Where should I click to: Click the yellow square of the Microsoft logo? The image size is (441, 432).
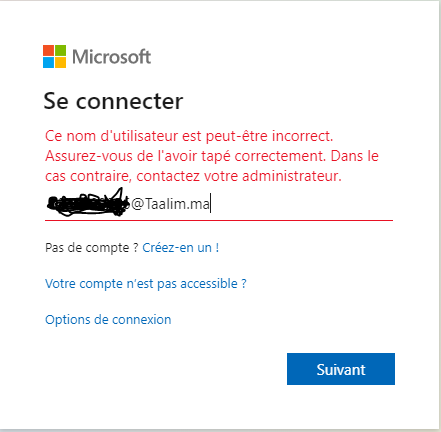coord(60,62)
